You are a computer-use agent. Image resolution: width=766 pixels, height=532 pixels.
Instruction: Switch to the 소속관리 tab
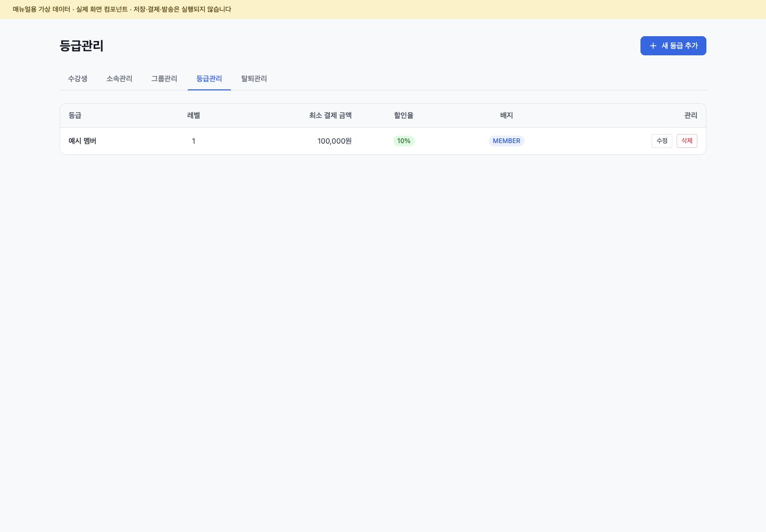click(119, 79)
